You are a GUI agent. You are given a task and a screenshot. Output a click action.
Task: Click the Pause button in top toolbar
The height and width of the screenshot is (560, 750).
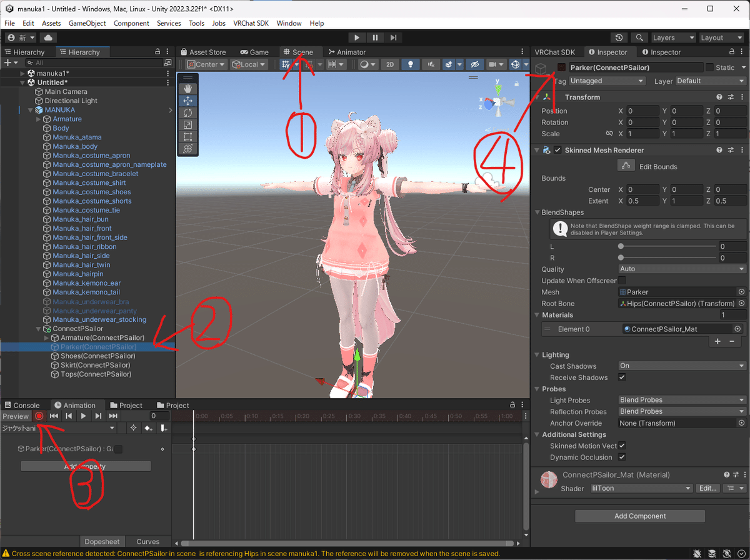[x=375, y=38]
